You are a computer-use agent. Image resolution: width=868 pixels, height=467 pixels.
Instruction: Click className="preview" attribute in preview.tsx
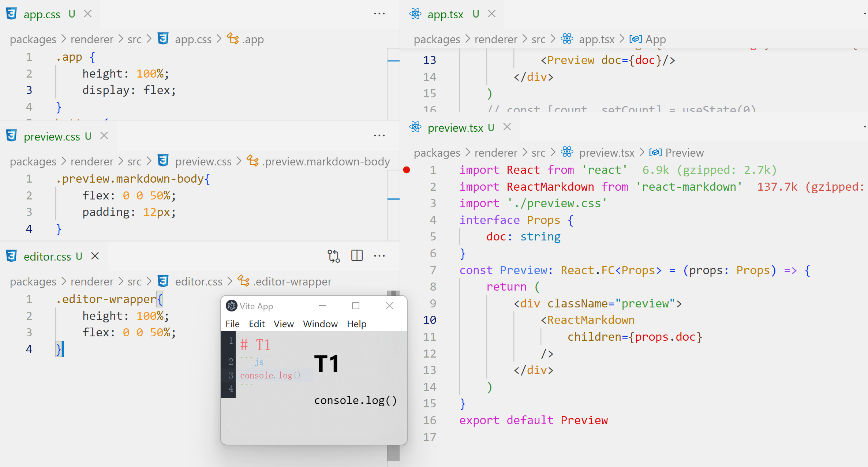(611, 303)
